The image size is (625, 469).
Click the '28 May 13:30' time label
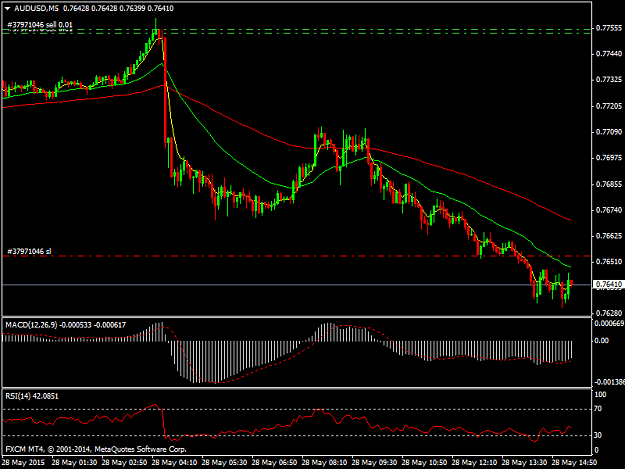point(524,463)
